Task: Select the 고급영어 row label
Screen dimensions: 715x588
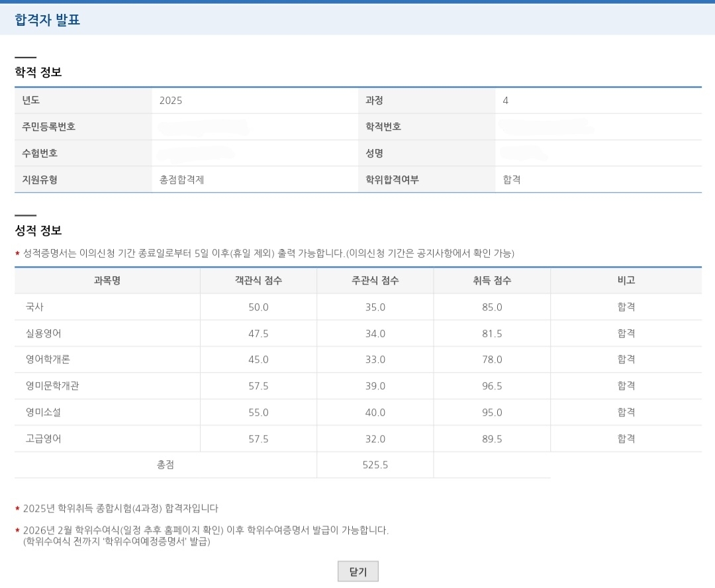Action: coord(44,438)
